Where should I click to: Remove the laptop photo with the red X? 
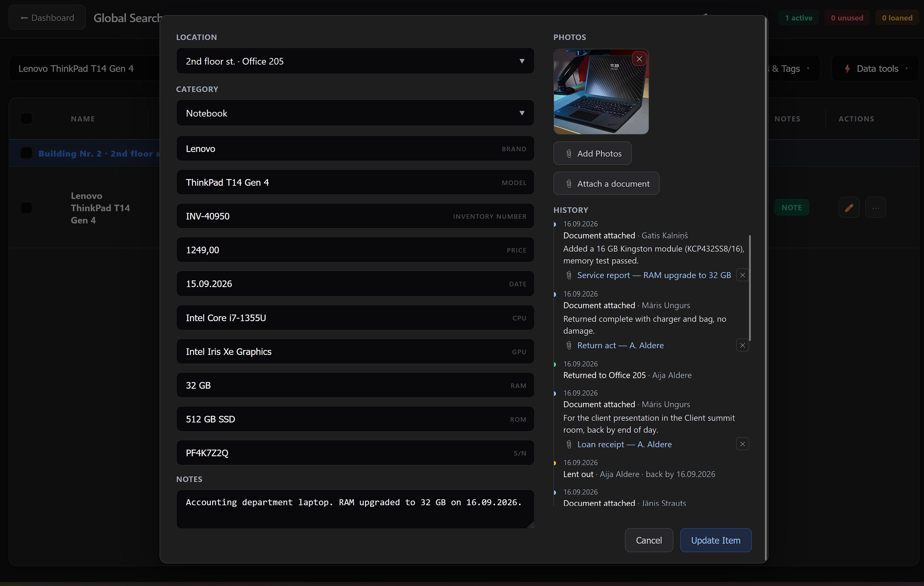tap(639, 59)
